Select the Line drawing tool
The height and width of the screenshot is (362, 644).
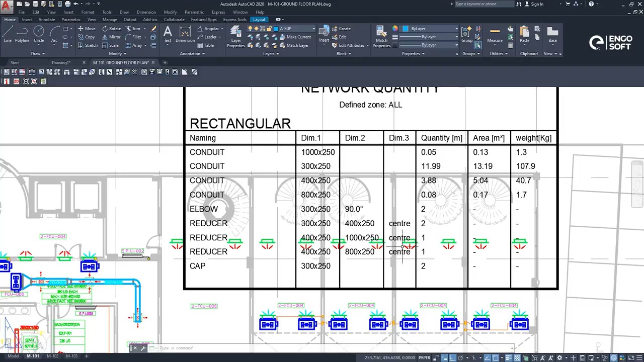pos(8,34)
